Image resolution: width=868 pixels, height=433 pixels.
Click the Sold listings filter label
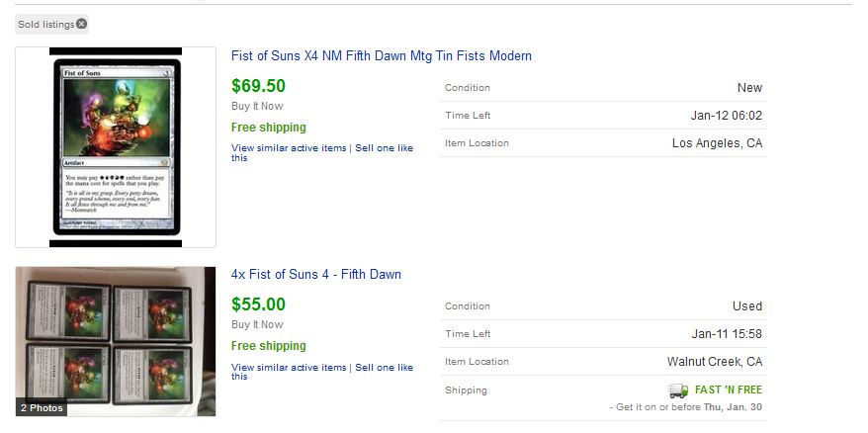(x=45, y=24)
